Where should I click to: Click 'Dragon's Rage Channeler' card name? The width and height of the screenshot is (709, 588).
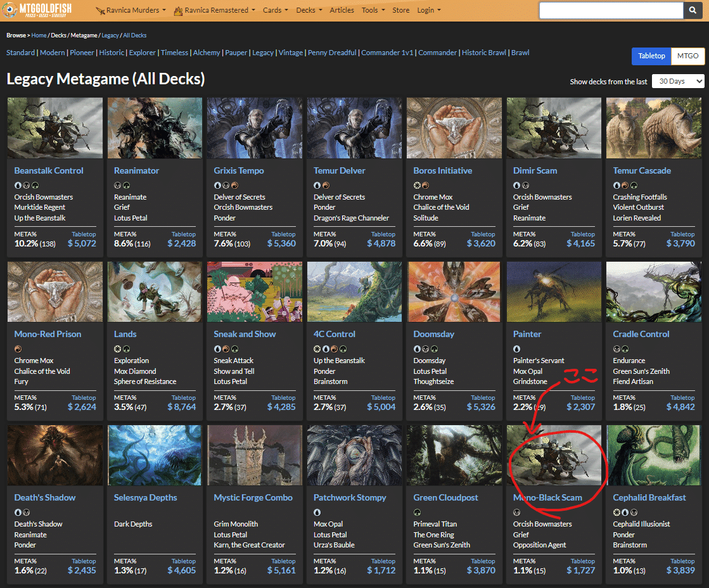click(x=352, y=218)
